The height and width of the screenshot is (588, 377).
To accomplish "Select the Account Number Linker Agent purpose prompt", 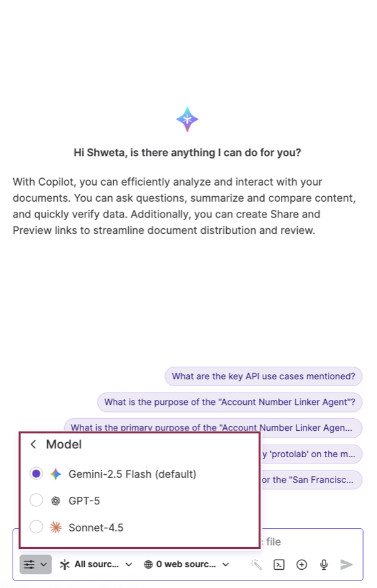I will (230, 402).
